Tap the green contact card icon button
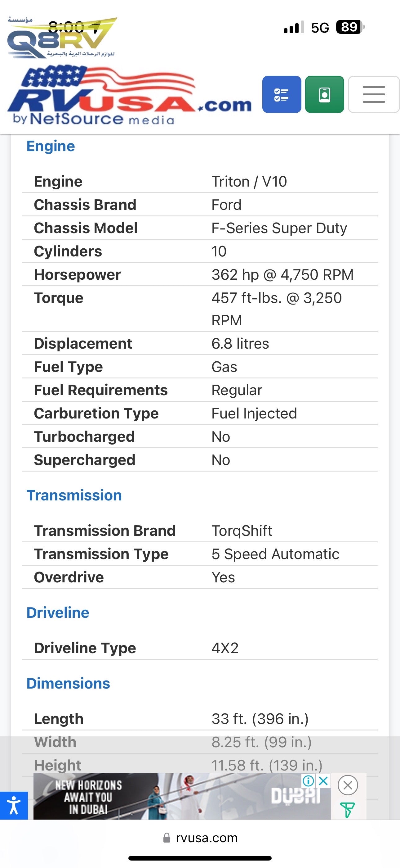The image size is (400, 868). tap(324, 94)
